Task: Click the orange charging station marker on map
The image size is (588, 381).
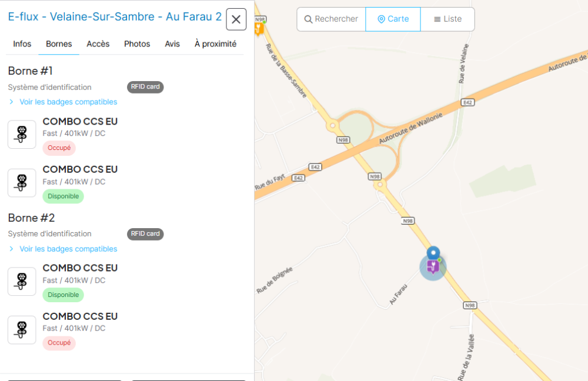Action: (258, 28)
